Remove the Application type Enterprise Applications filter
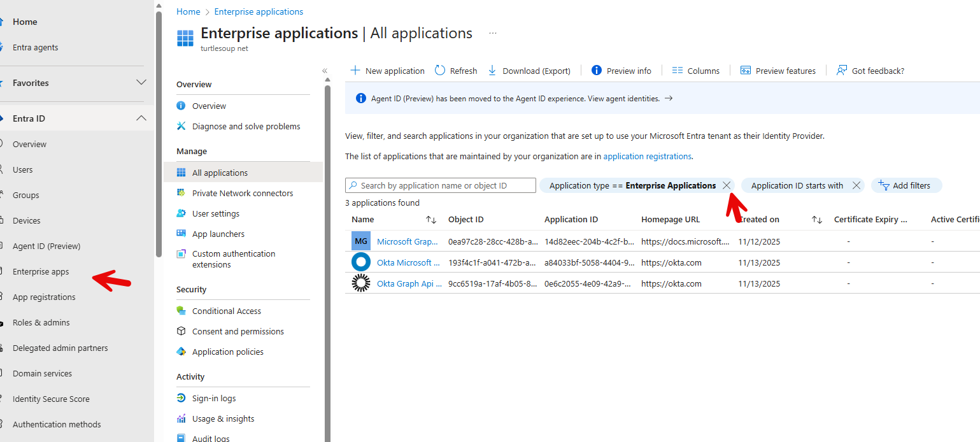The height and width of the screenshot is (442, 980). (727, 185)
